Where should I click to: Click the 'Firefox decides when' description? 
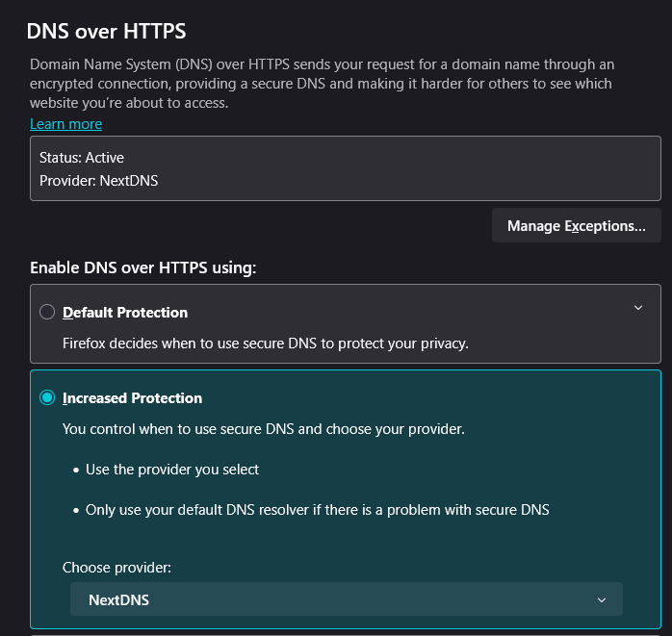pos(266,343)
